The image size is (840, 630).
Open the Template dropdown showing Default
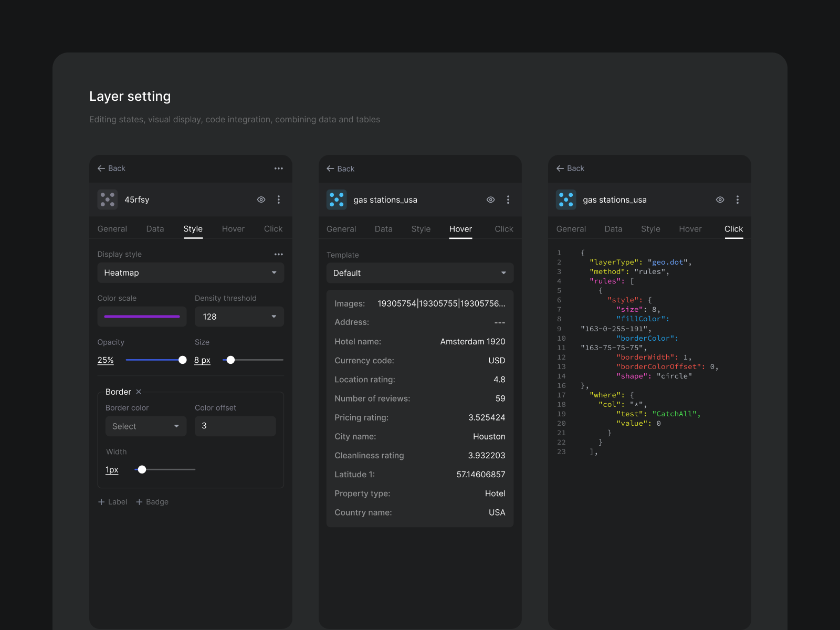pos(419,272)
